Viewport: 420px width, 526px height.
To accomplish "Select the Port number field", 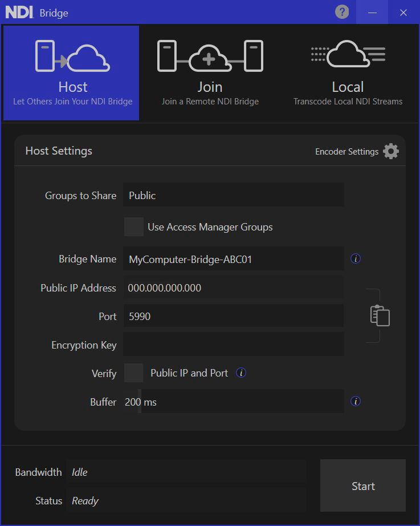I will coord(234,316).
